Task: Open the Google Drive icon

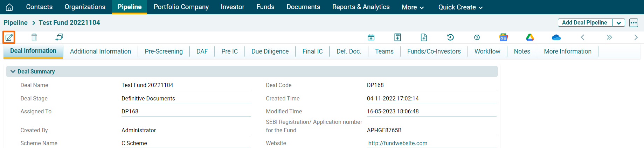Action: (530, 37)
